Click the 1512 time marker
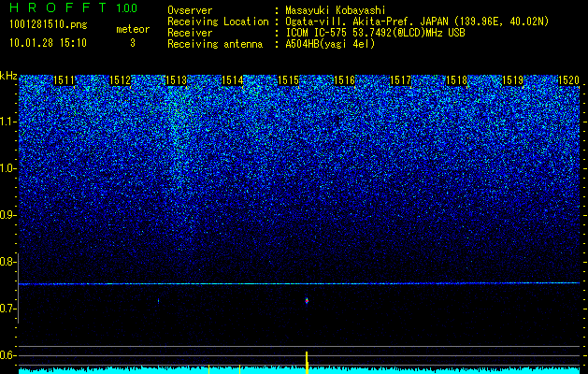Image resolution: width=588 pixels, height=374 pixels. point(120,79)
